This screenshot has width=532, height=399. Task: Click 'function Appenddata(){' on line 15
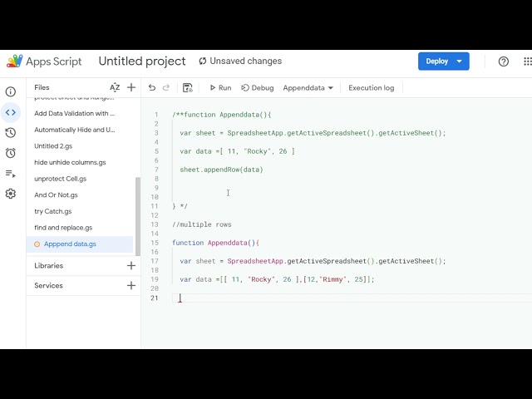[x=215, y=243]
